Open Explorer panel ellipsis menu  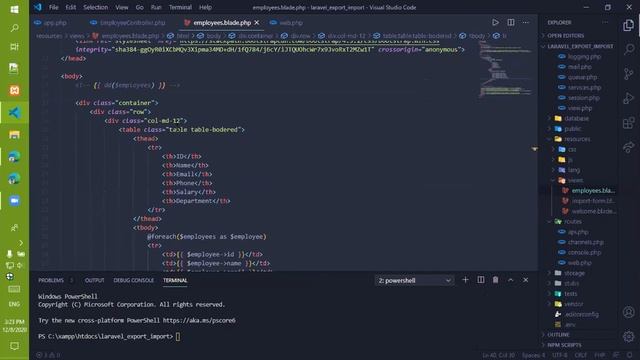click(x=605, y=22)
